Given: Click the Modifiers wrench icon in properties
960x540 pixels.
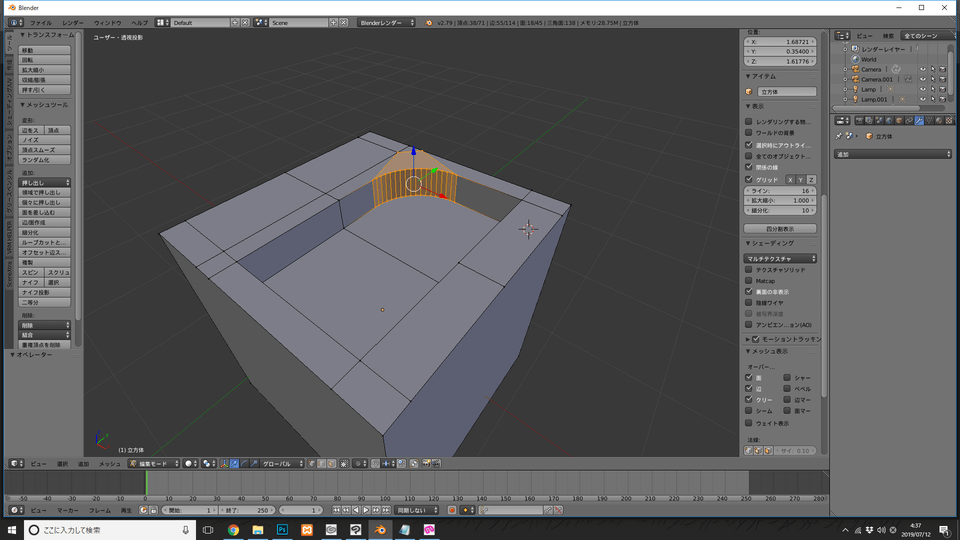Looking at the screenshot, I should coord(919,121).
